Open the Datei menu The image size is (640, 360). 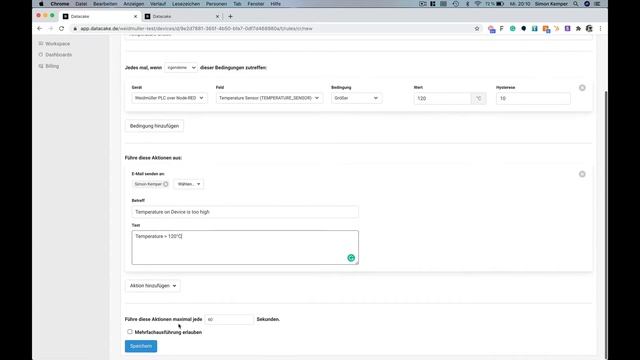[81, 4]
